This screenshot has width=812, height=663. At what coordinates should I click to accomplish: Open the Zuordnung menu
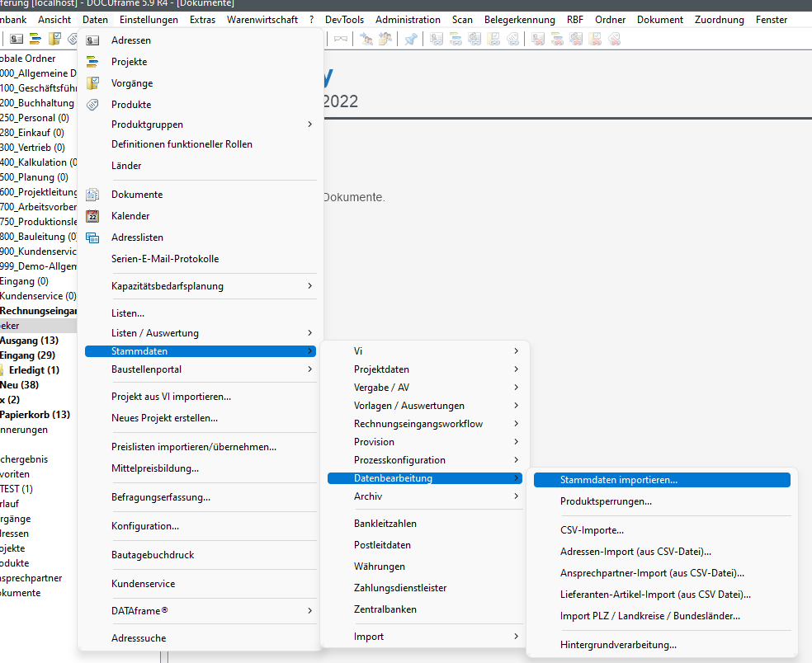pyautogui.click(x=720, y=20)
